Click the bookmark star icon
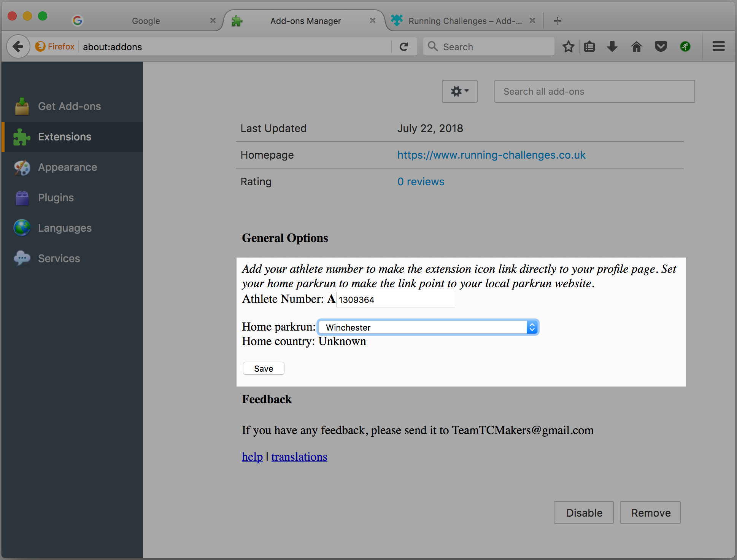This screenshot has width=737, height=560. tap(568, 47)
